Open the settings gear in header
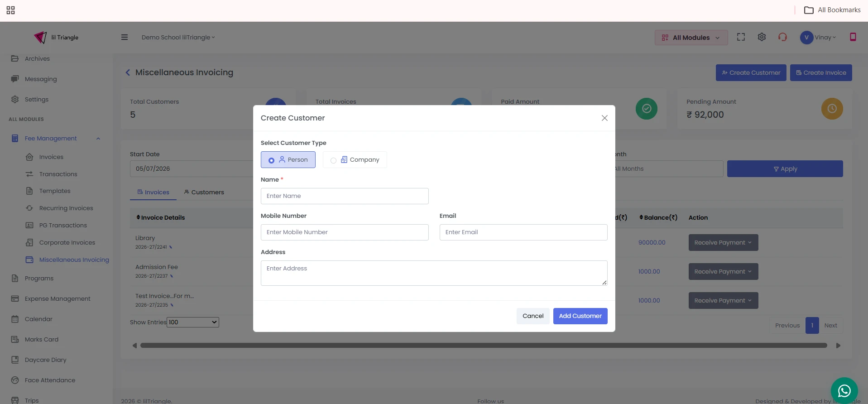 tap(762, 37)
